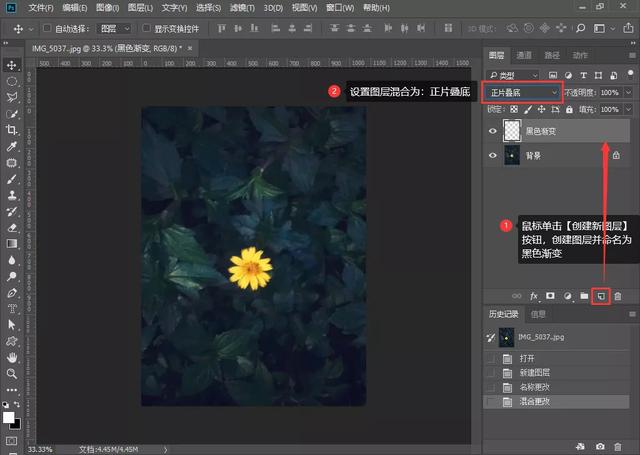Delete layer using the Layers panel trash icon
The height and width of the screenshot is (455, 640).
pos(618,296)
